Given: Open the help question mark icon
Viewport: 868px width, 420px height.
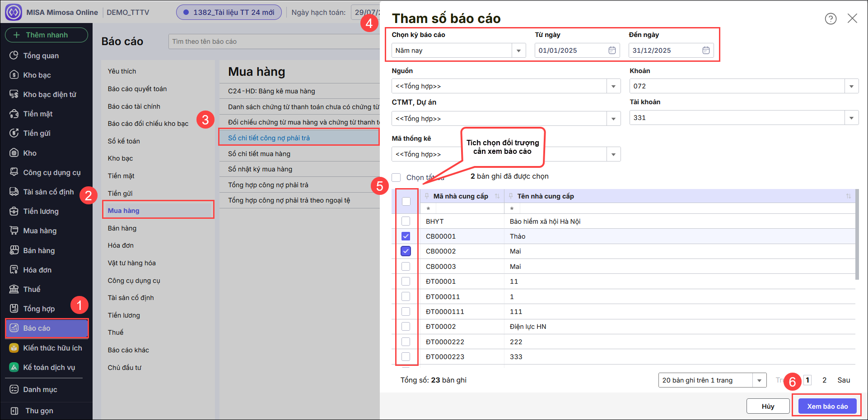Looking at the screenshot, I should pyautogui.click(x=830, y=18).
